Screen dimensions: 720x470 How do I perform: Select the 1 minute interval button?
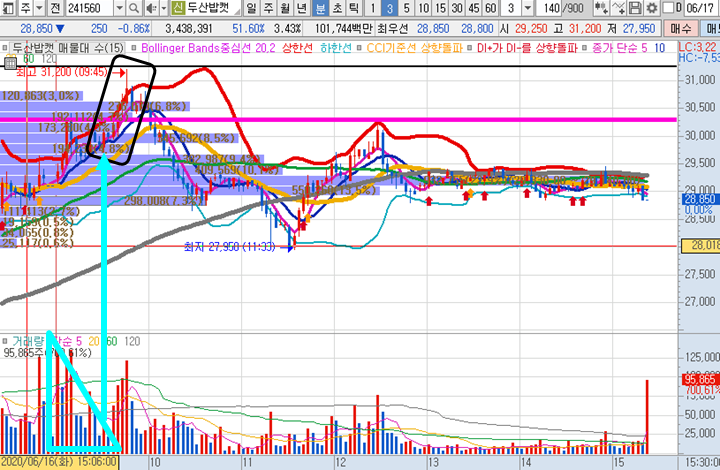tap(372, 8)
